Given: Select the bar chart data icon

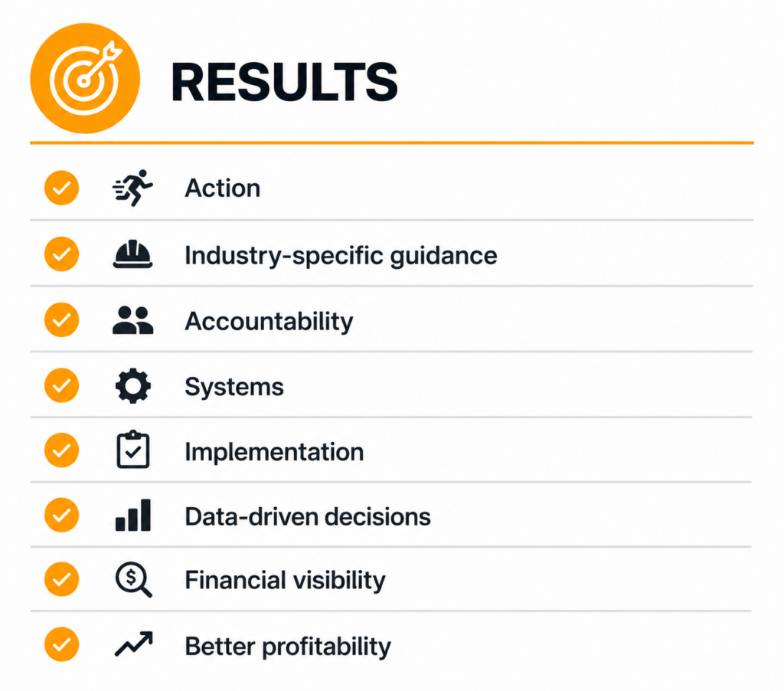Looking at the screenshot, I should pyautogui.click(x=133, y=515).
